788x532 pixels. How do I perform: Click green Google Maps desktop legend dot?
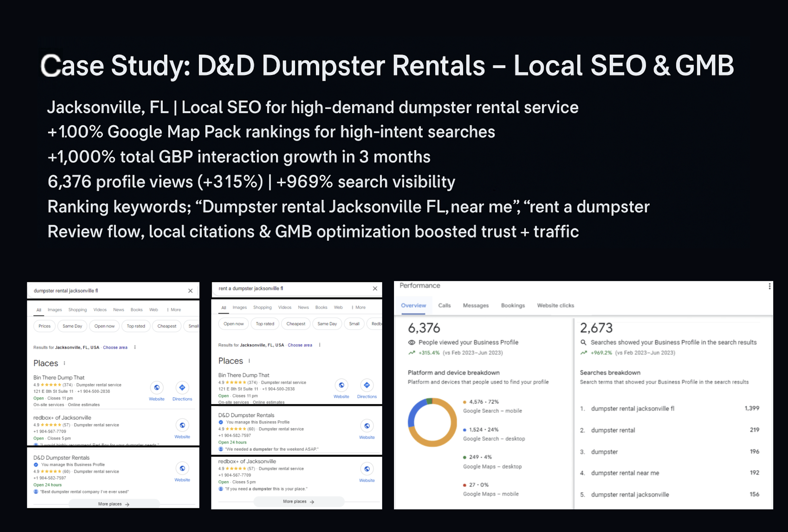coord(465,457)
